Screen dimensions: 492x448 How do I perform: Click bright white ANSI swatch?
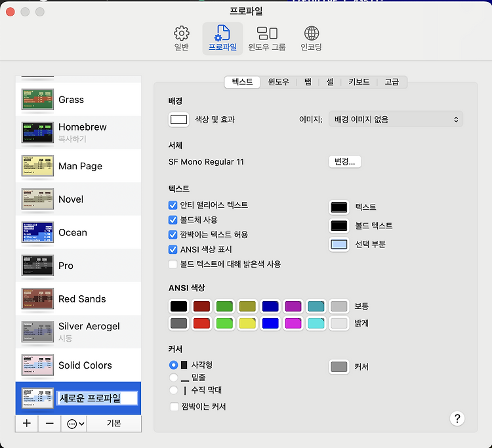tap(339, 323)
